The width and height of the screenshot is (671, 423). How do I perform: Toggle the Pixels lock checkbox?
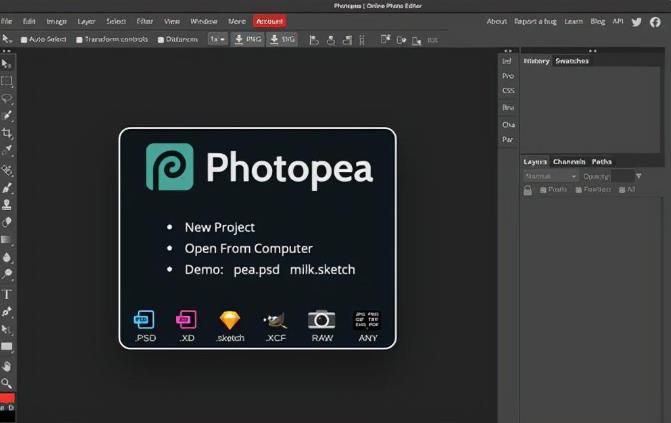pyautogui.click(x=543, y=190)
